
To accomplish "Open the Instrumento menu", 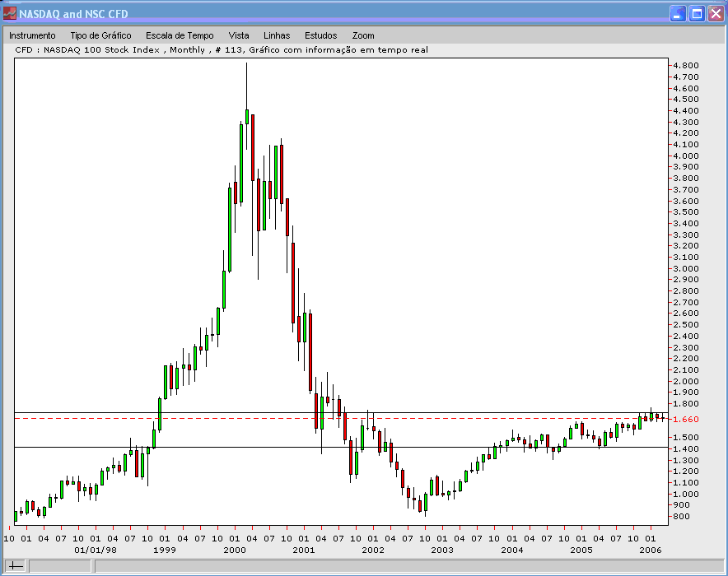I will [x=31, y=35].
